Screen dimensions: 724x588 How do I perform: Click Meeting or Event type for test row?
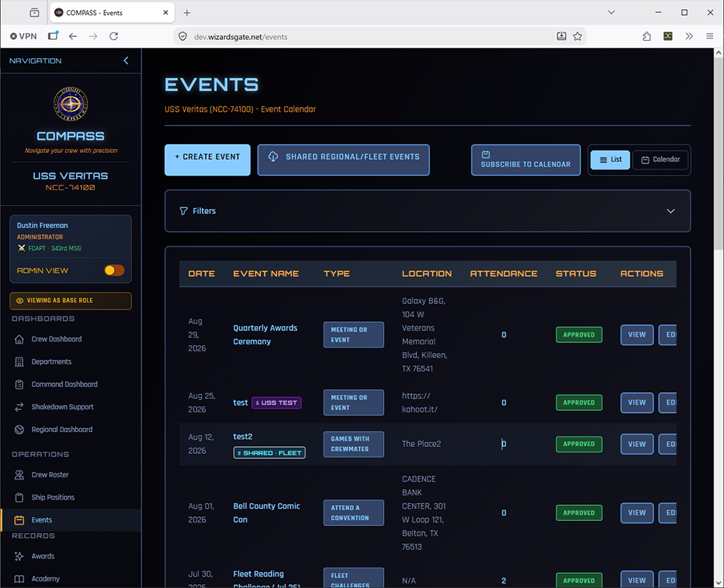[354, 403]
